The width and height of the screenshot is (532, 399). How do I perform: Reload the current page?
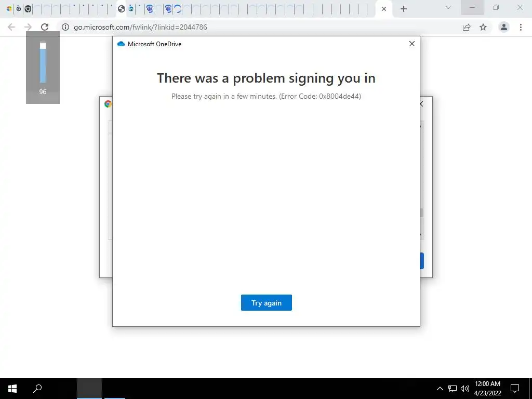[45, 27]
